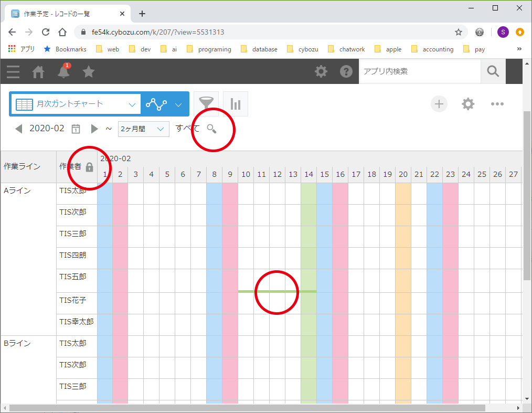Screen dimensions: 532x413
Task: Open a new browser tab
Action: [x=142, y=14]
